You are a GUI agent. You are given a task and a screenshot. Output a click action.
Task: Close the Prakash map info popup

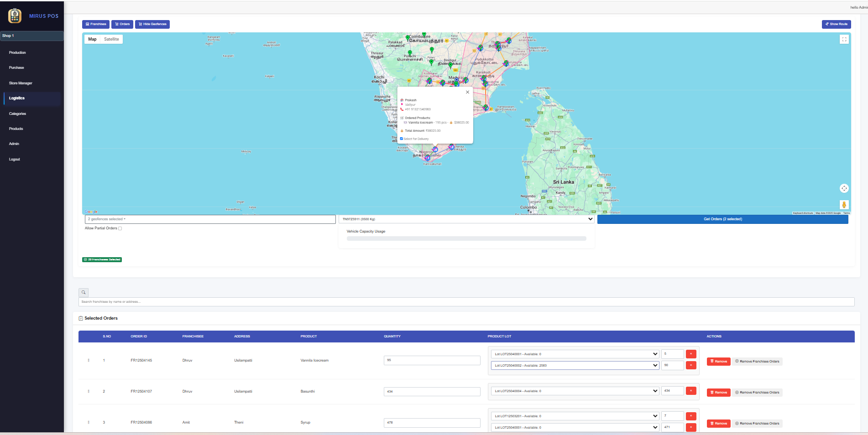[467, 92]
